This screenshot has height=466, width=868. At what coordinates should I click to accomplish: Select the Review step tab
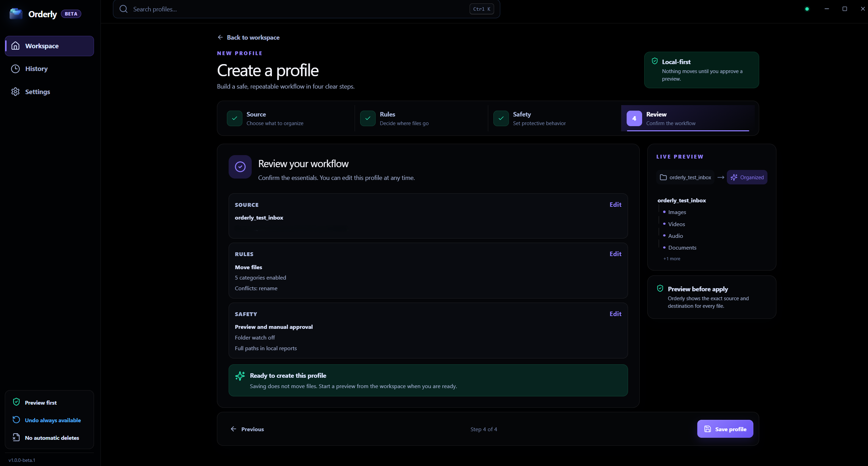click(x=688, y=118)
